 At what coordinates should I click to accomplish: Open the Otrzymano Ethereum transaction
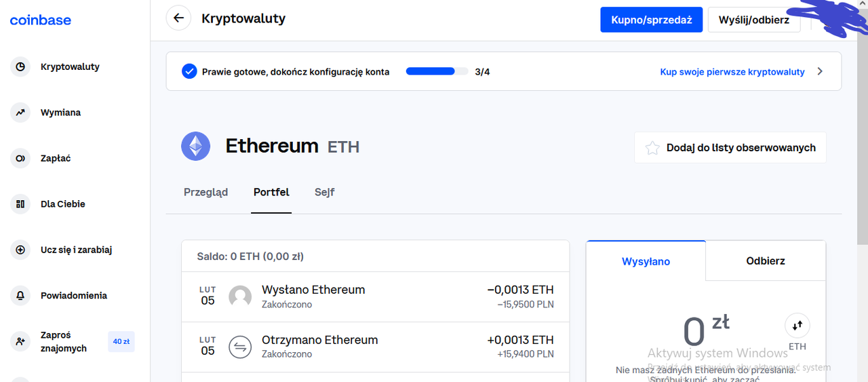click(375, 347)
